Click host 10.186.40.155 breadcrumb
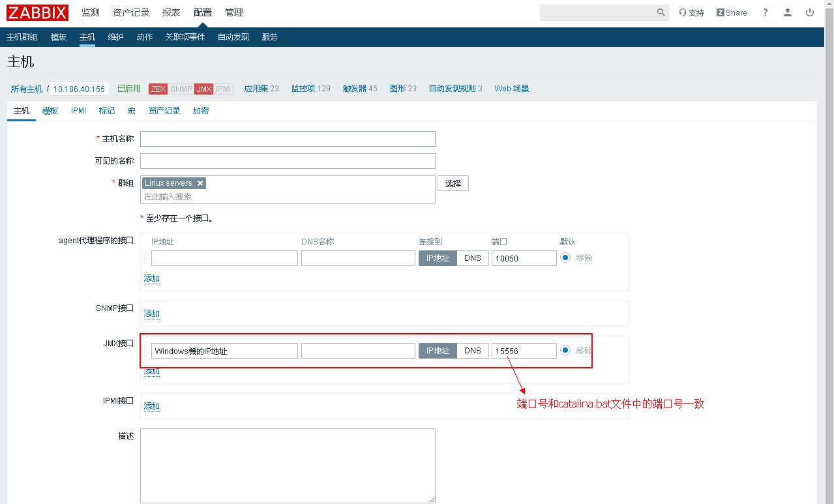 79,89
